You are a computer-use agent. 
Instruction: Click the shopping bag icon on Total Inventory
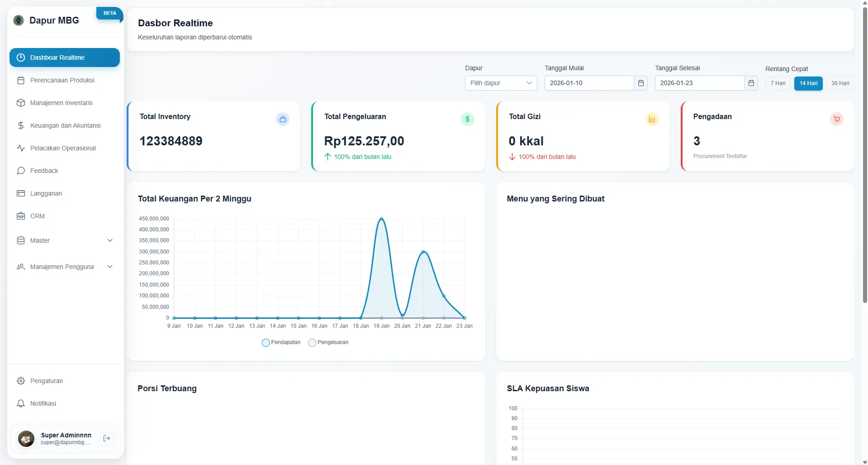[x=283, y=119]
